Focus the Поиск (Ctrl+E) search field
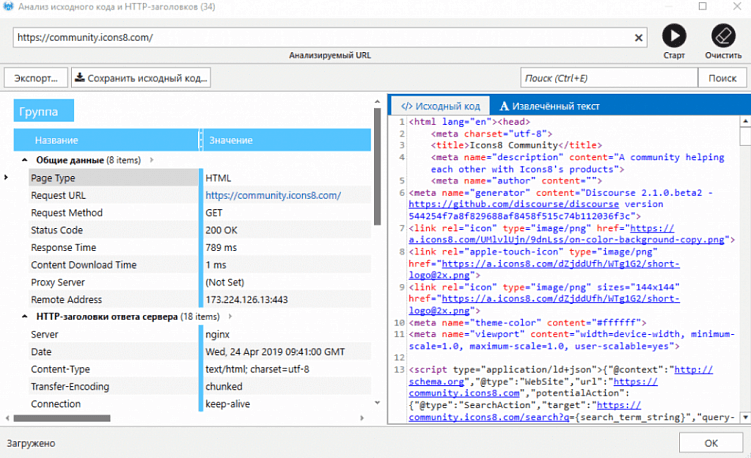751x458 pixels. click(609, 78)
